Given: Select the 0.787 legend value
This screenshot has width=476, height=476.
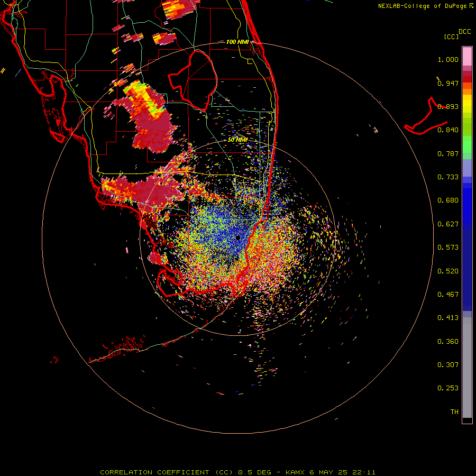Looking at the screenshot, I should click(448, 153).
